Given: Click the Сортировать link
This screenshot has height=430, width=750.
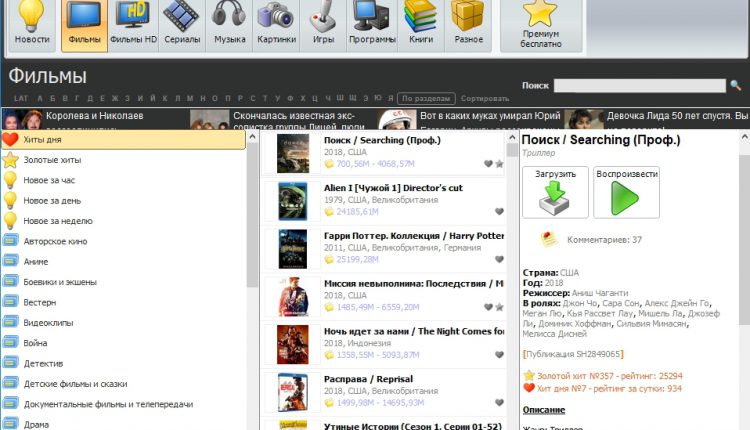Looking at the screenshot, I should [485, 99].
